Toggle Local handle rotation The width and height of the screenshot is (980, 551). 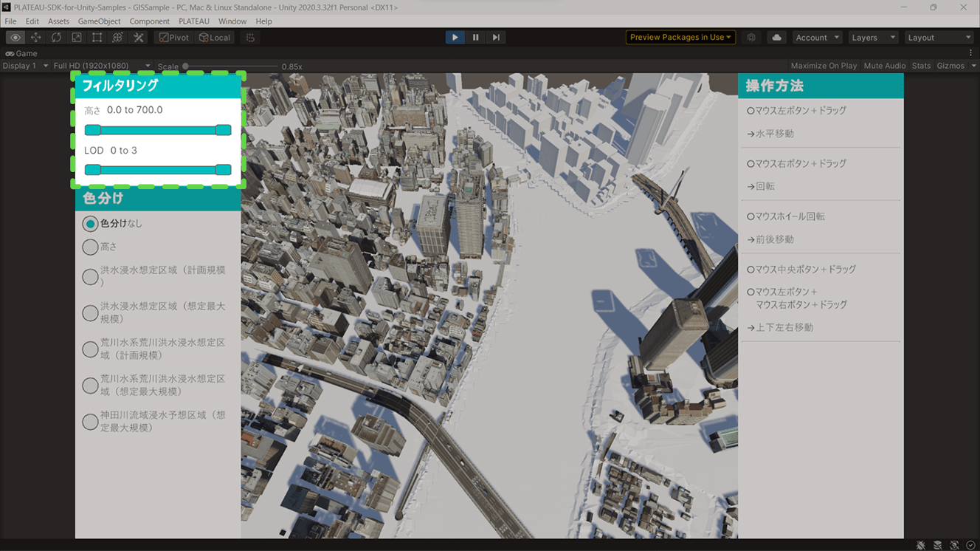click(215, 38)
